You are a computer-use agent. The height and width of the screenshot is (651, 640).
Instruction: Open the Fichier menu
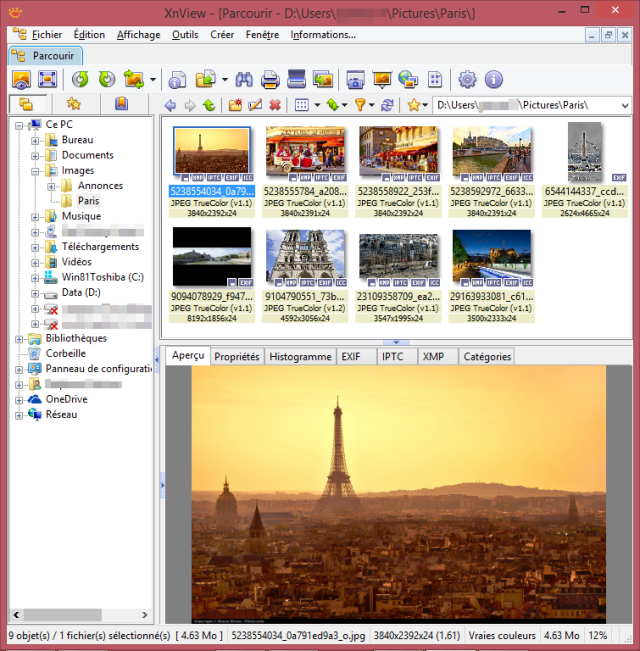pos(47,35)
